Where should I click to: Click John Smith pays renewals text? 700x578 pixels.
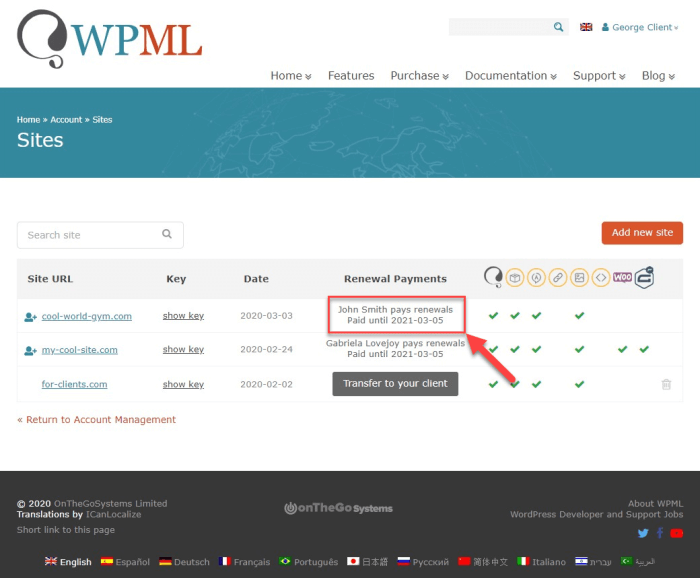click(395, 309)
